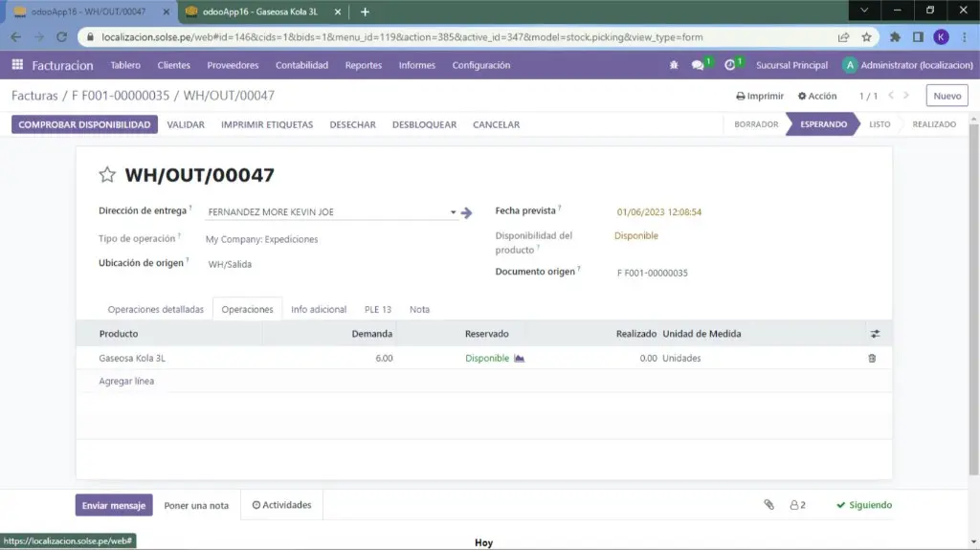Open the conversations chat icon

698,65
